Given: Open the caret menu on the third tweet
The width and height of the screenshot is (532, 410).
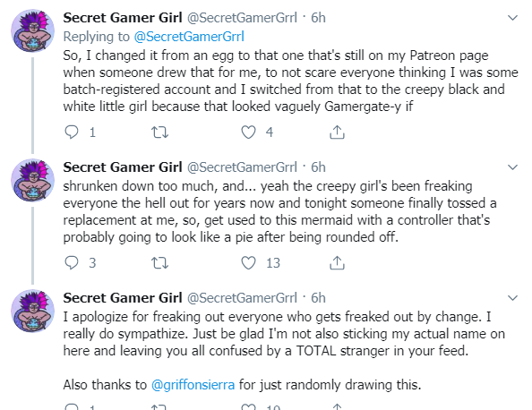Looking at the screenshot, I should click(x=512, y=298).
